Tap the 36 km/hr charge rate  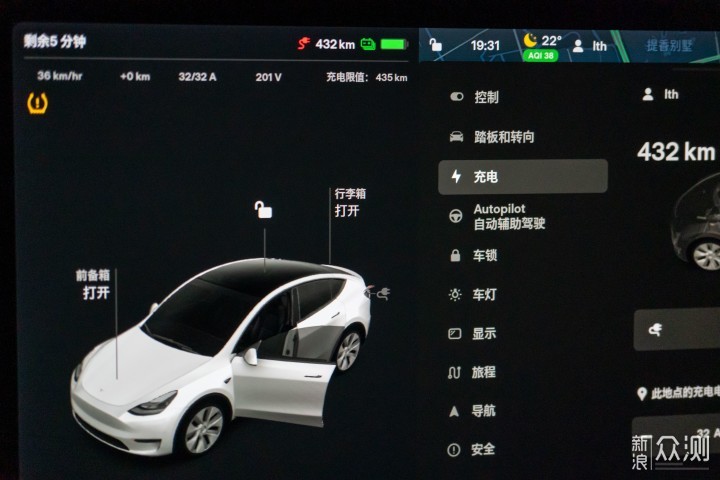tap(60, 76)
